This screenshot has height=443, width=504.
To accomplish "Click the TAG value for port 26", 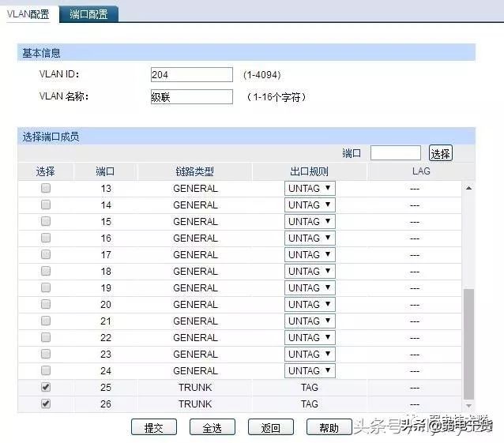I will [309, 404].
